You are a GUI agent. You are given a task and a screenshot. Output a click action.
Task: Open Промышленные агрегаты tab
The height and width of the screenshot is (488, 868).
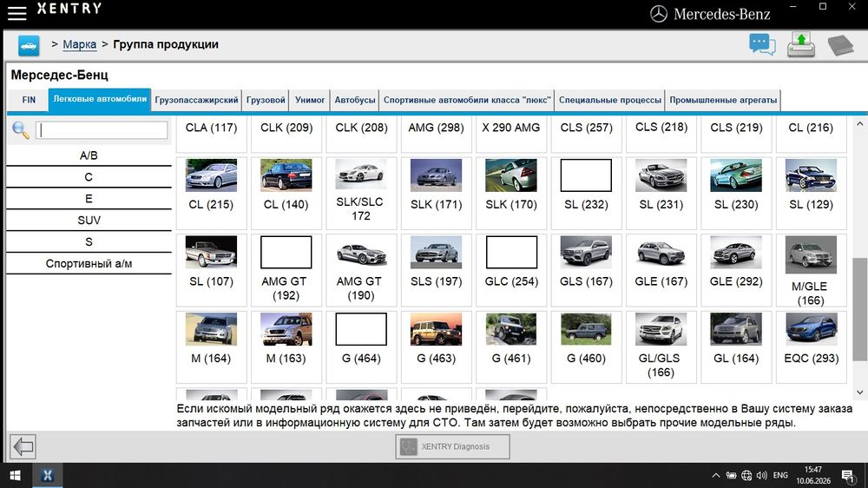(x=723, y=100)
